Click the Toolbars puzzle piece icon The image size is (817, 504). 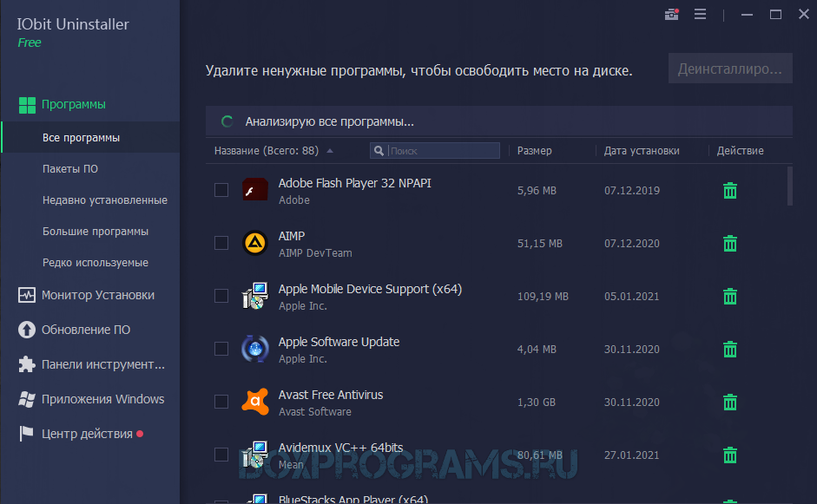[27, 364]
